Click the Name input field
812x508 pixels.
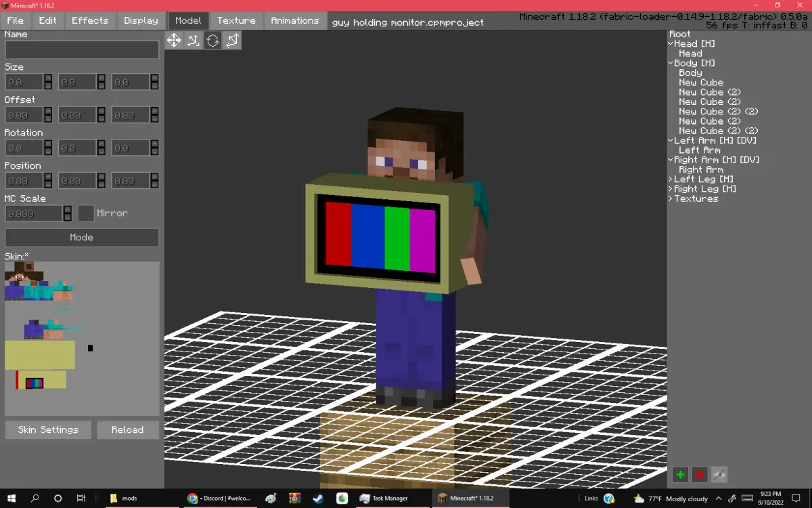click(82, 49)
